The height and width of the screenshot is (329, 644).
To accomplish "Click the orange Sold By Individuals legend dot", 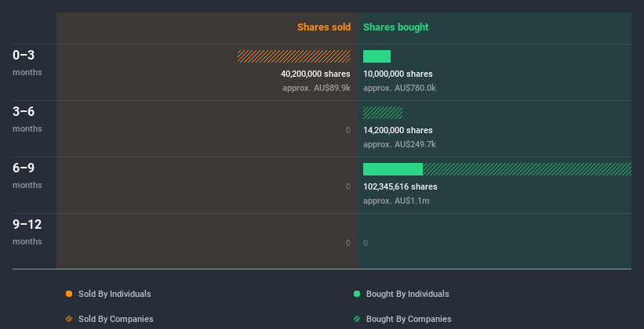I will 69,294.
